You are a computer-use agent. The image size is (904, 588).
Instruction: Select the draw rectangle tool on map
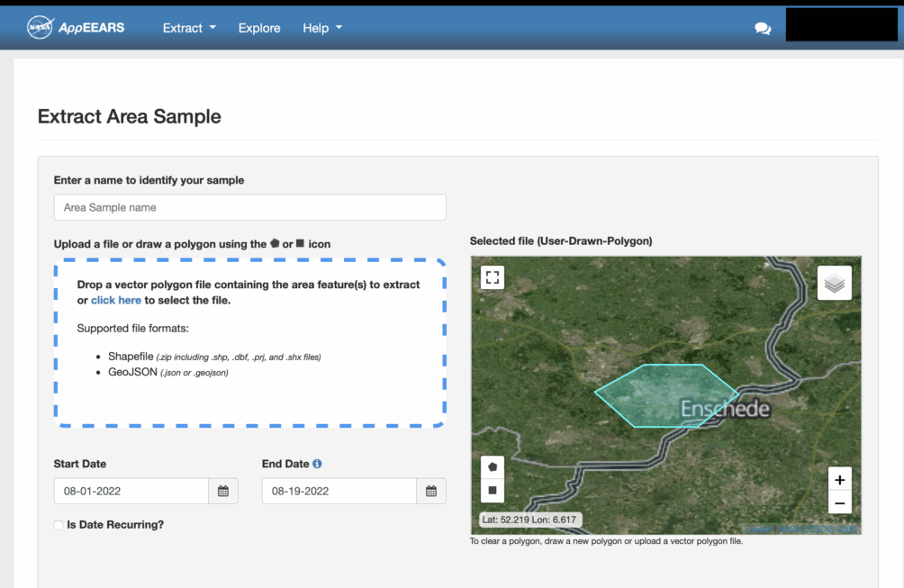[493, 491]
